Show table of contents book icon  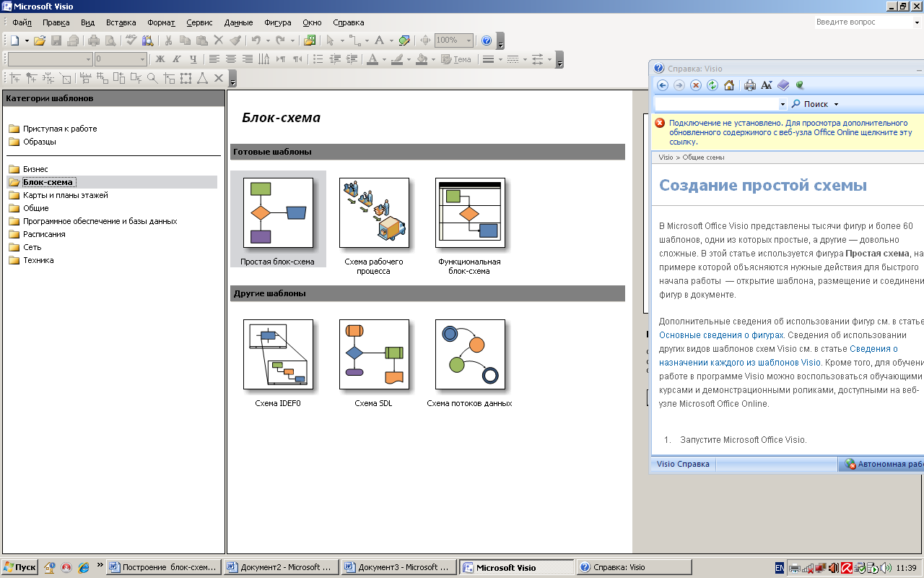(783, 85)
